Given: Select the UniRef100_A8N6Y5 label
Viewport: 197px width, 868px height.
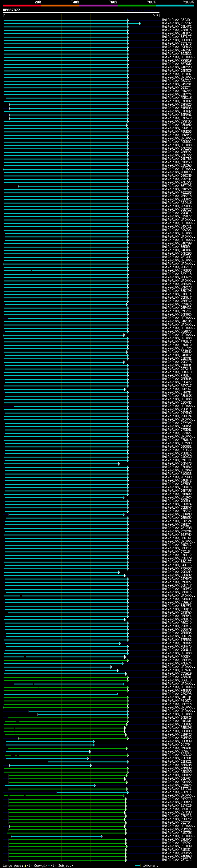Looking at the screenshot, I should [x=177, y=647].
